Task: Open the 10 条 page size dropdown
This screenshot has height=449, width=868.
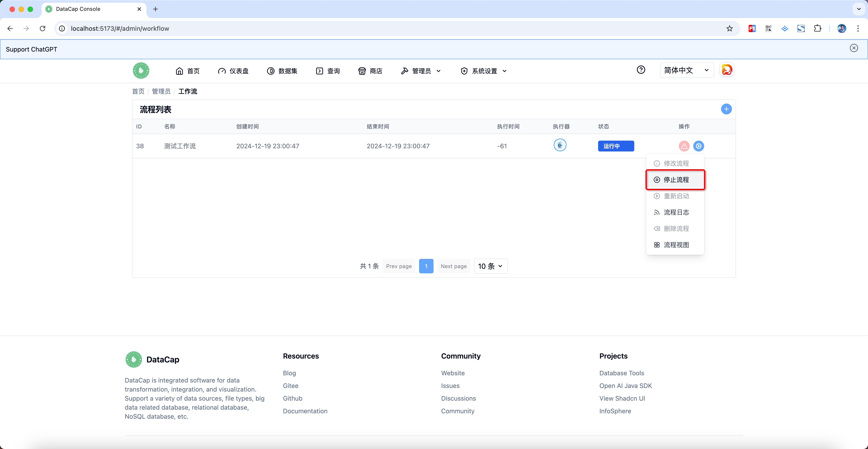Action: coord(491,266)
